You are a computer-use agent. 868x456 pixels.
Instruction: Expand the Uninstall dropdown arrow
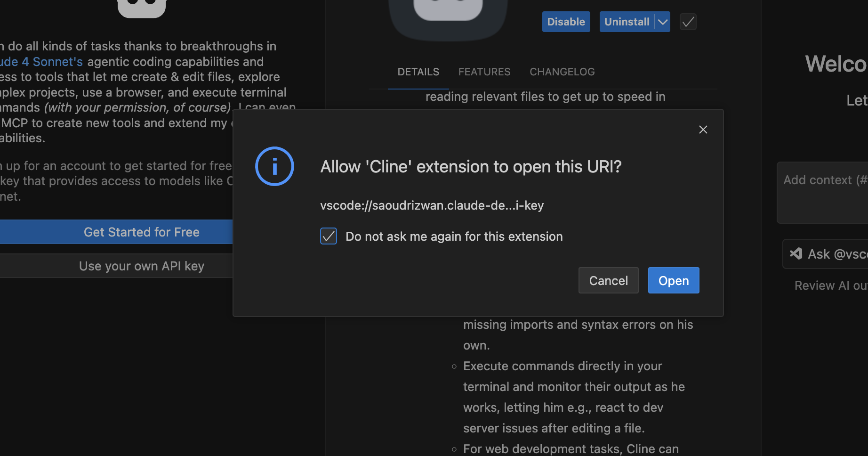663,22
